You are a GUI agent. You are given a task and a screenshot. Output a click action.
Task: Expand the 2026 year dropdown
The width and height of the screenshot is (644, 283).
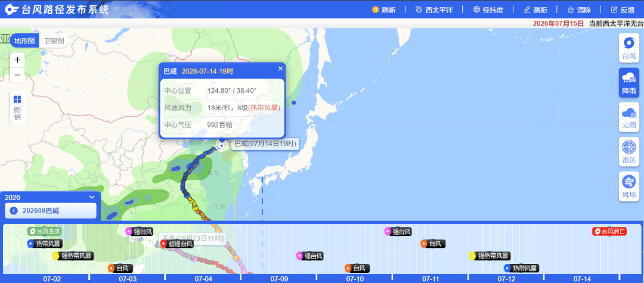pos(92,197)
